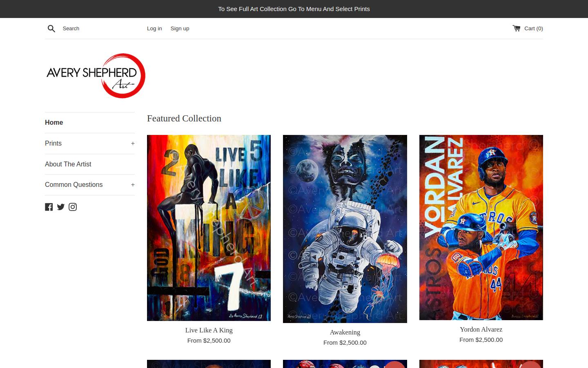Open the Live Like A King title link
The image size is (588, 368).
209,330
